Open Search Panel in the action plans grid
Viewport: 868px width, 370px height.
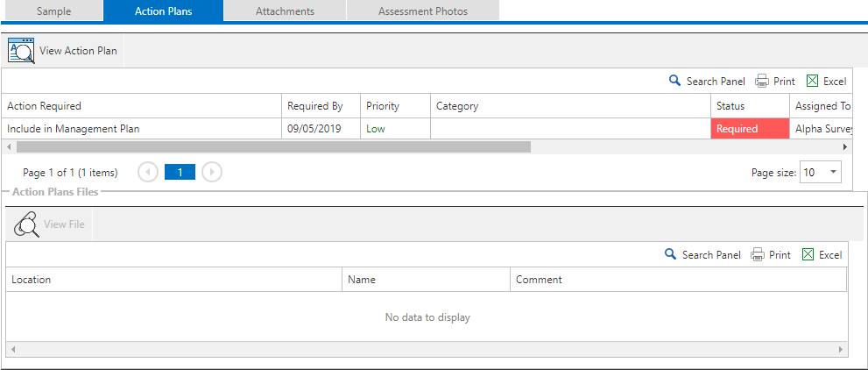707,82
